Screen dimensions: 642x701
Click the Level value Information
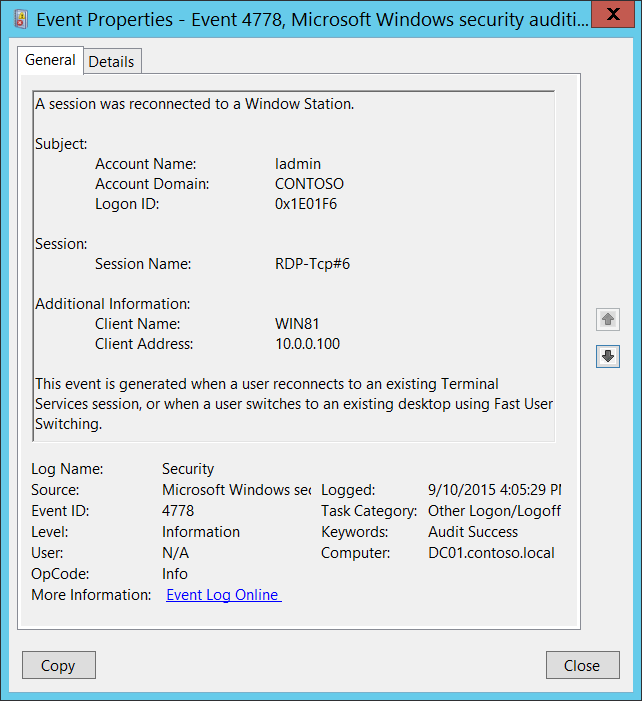coord(201,532)
